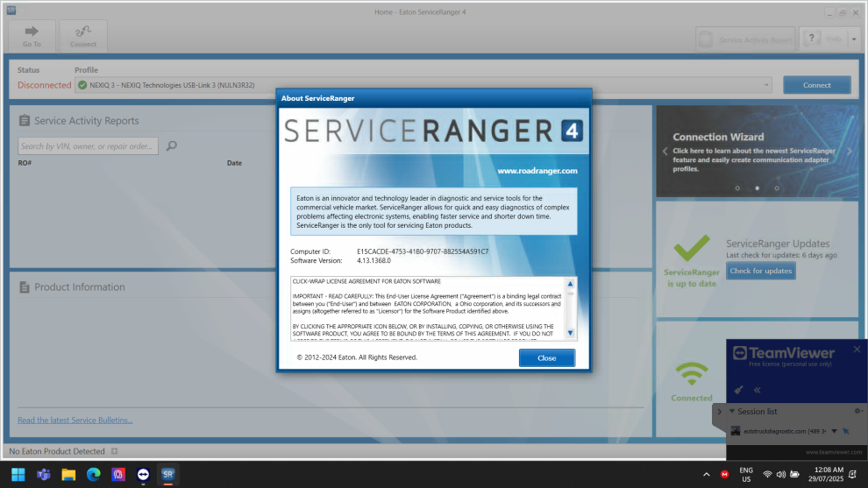Close the About ServiceRanger dialog
Screen dimensions: 868x488
546,358
